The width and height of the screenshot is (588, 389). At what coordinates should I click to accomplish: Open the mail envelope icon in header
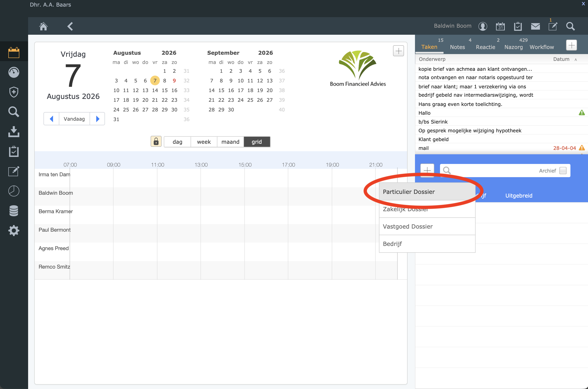536,26
